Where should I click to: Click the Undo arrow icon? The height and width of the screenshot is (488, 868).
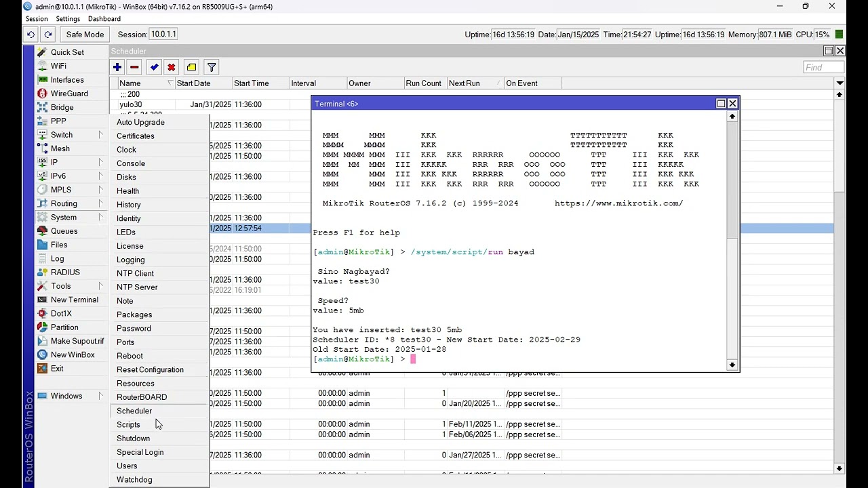pos(31,35)
